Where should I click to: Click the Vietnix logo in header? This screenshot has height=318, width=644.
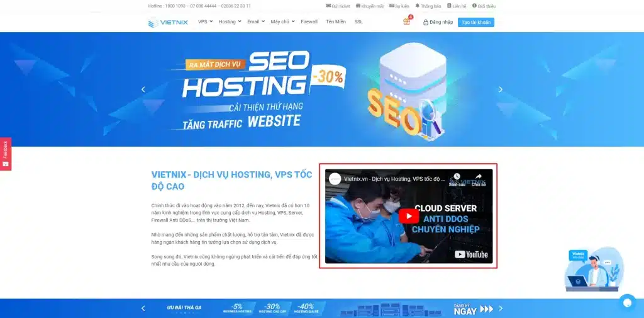[168, 22]
